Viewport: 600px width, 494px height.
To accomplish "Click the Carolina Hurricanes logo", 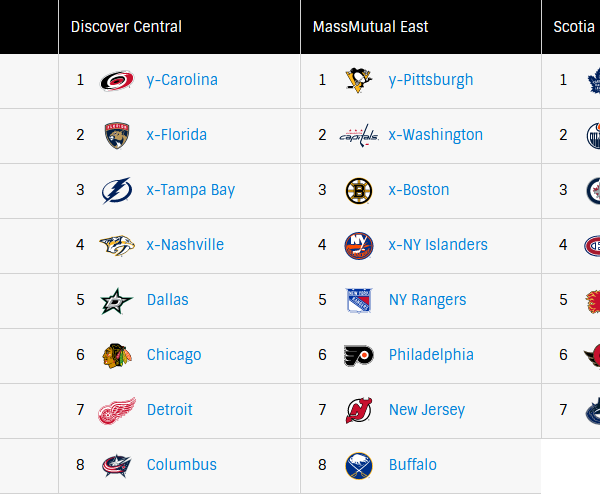I will coord(117,80).
